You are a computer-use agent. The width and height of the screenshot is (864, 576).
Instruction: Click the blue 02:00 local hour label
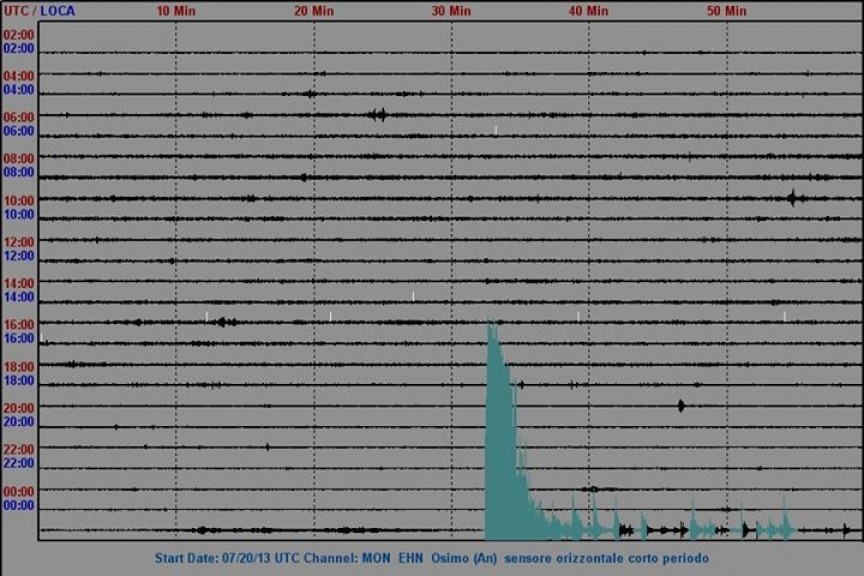[19, 49]
